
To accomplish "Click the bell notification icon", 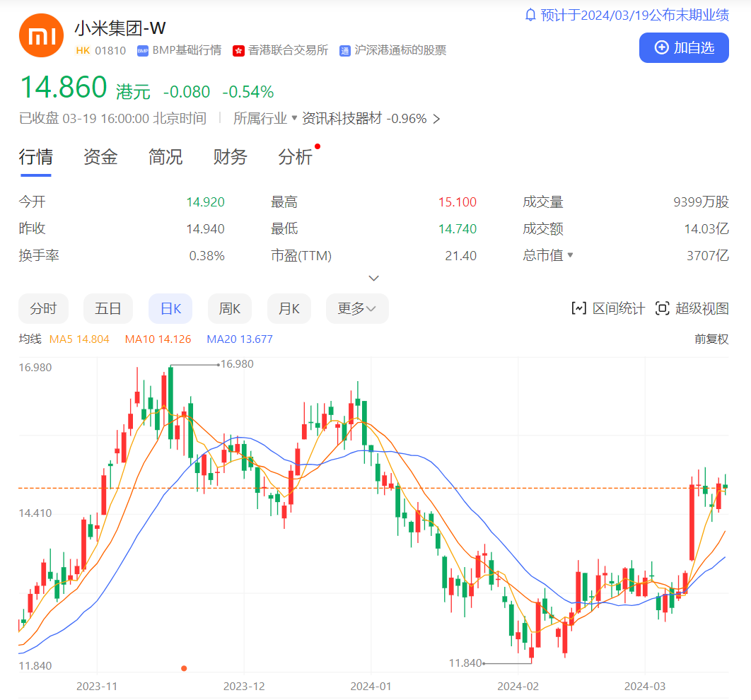I will 530,15.
